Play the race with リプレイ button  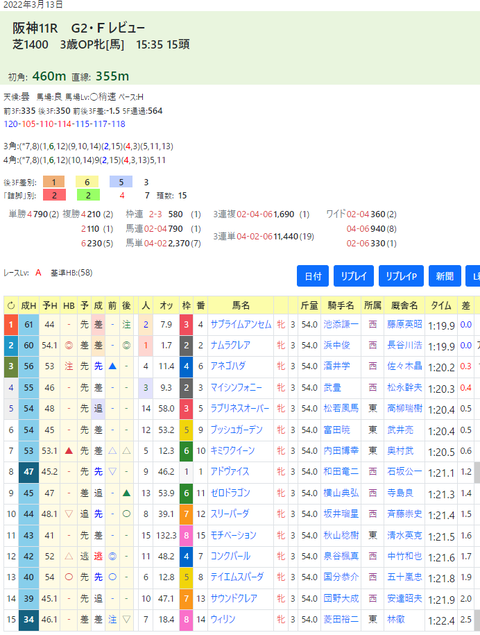tap(354, 276)
